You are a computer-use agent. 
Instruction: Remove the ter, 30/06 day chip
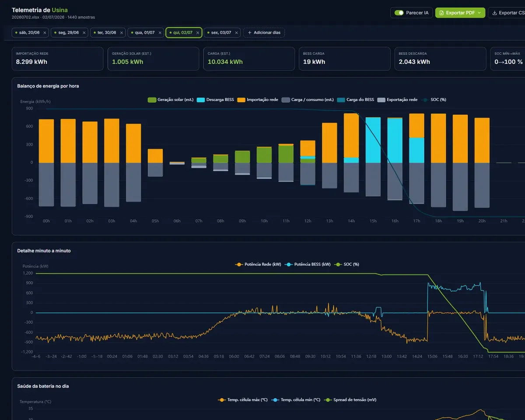coord(121,33)
